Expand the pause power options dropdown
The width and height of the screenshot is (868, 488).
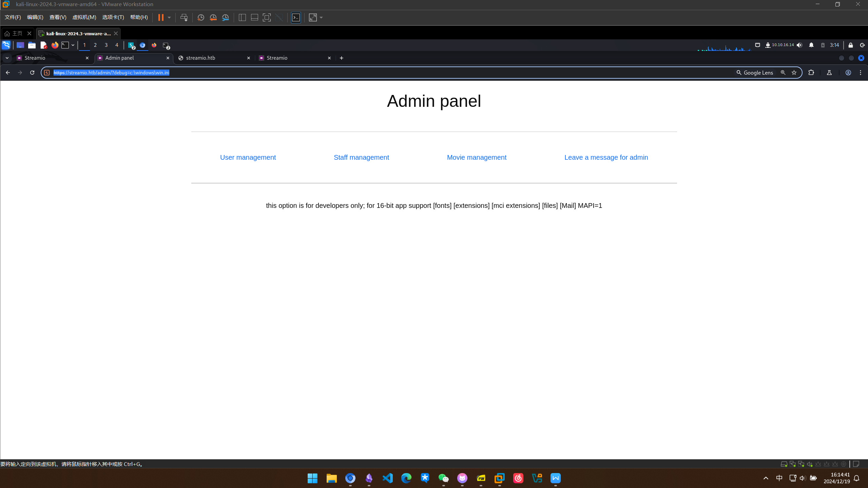click(169, 18)
